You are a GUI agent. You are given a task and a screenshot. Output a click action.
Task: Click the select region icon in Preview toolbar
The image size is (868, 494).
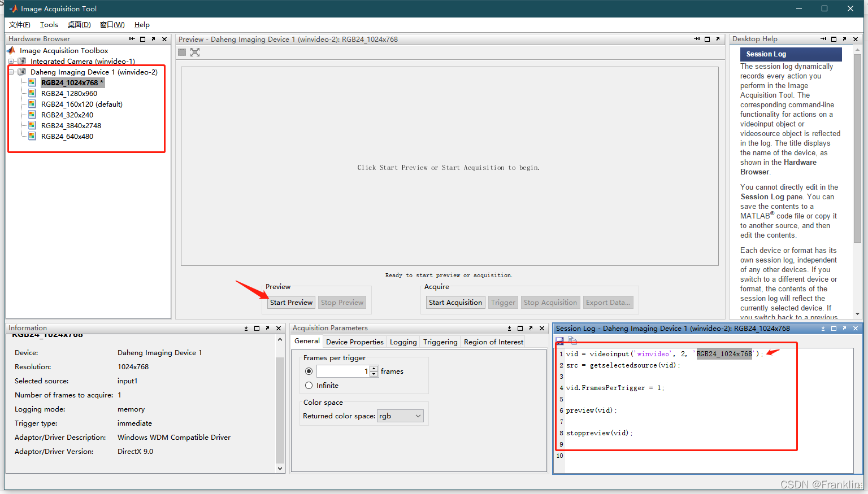pos(182,52)
